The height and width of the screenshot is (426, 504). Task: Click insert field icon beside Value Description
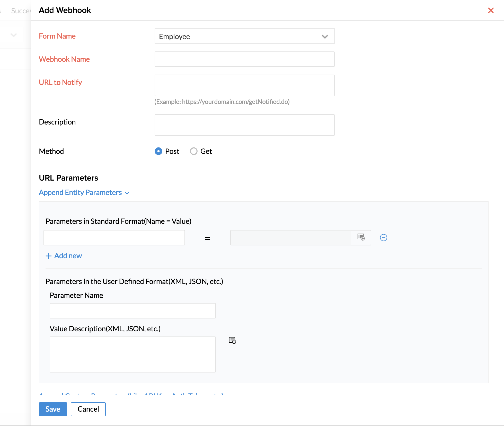[232, 340]
